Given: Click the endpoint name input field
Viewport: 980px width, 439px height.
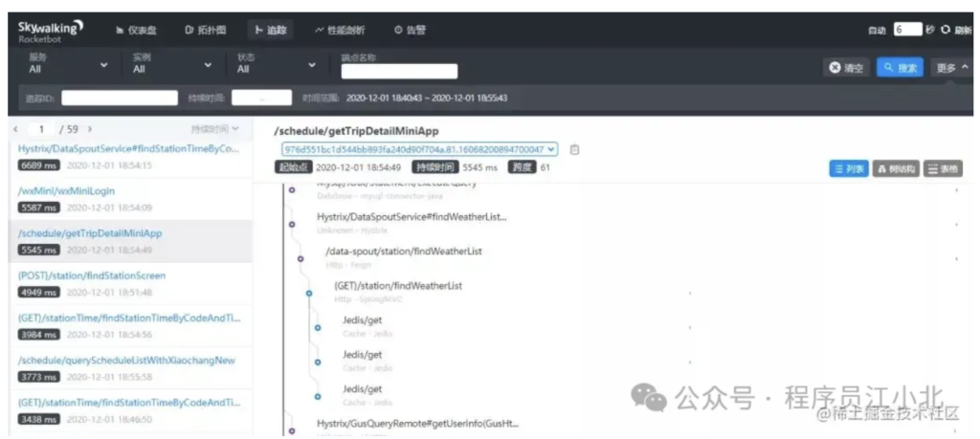Looking at the screenshot, I should (x=399, y=71).
